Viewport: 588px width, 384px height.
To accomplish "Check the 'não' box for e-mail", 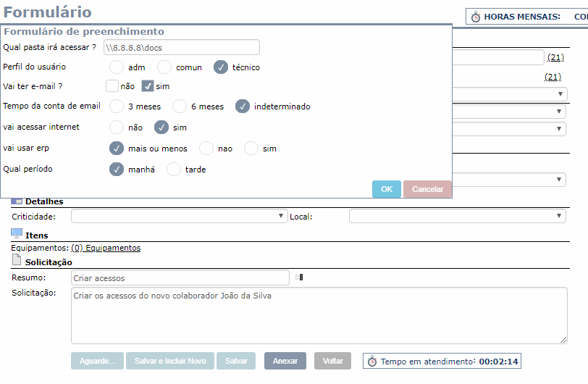I will (x=112, y=85).
